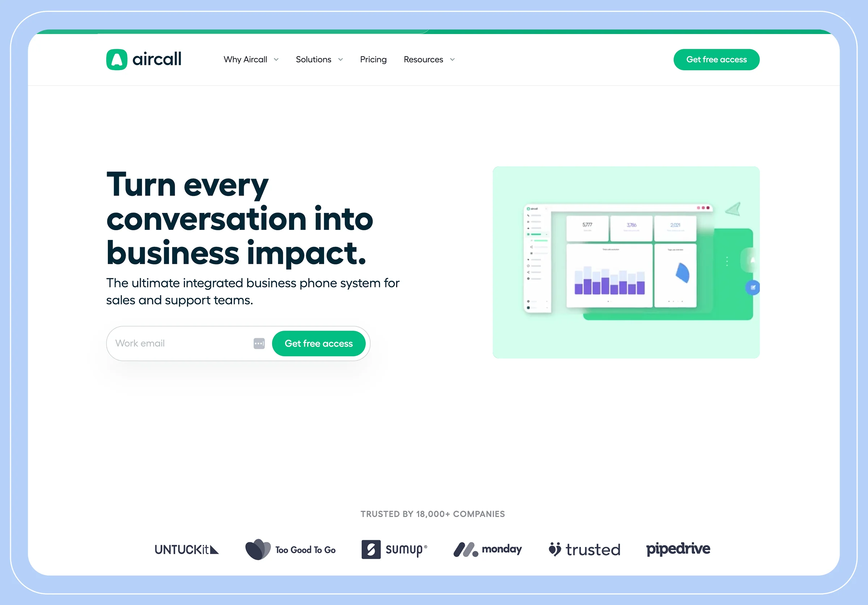Click the Get free access header button

click(x=717, y=59)
